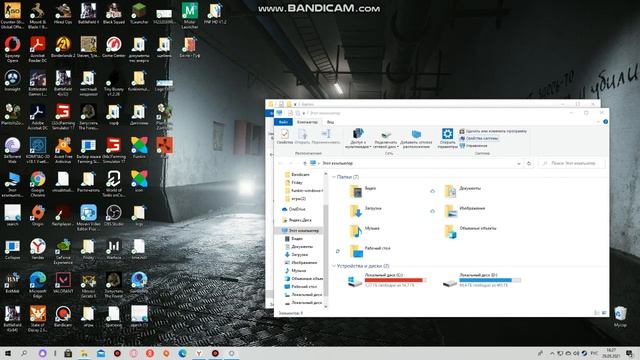
Task: Select Bandicam folder in navigation pane
Action: 297,174
